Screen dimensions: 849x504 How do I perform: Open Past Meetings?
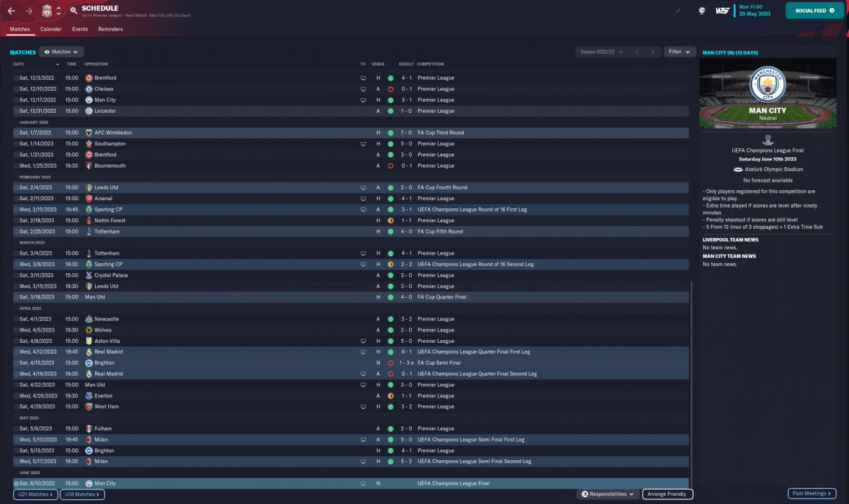pyautogui.click(x=813, y=493)
